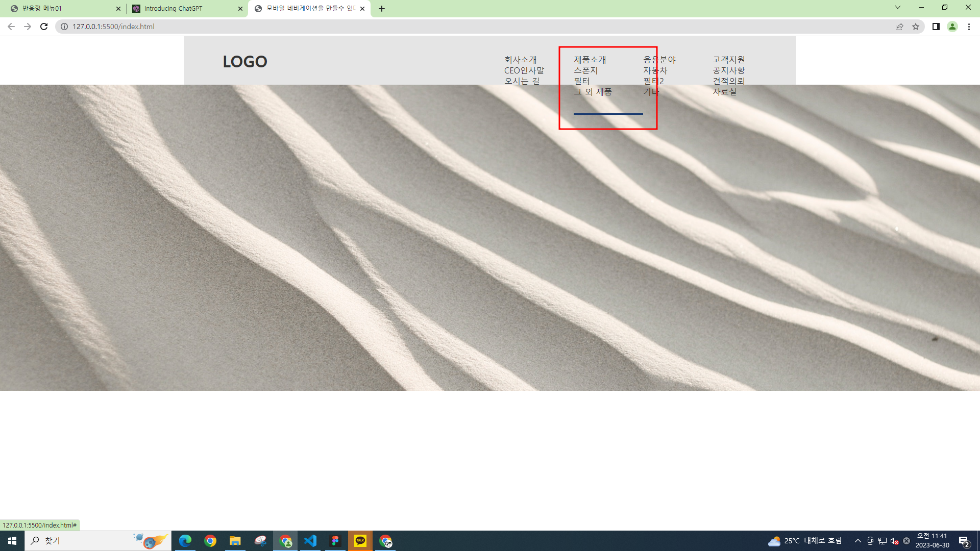Open a new browser tab
The height and width of the screenshot is (551, 980).
pyautogui.click(x=382, y=9)
